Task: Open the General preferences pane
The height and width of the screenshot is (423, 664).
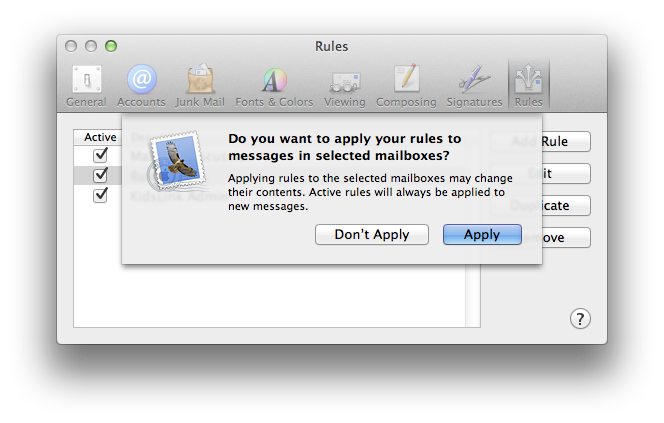Action: pos(86,86)
